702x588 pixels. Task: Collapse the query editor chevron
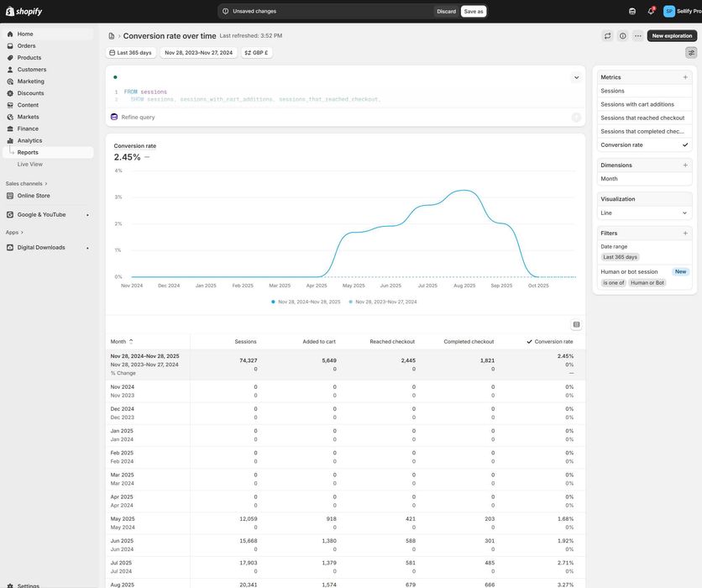coord(577,77)
